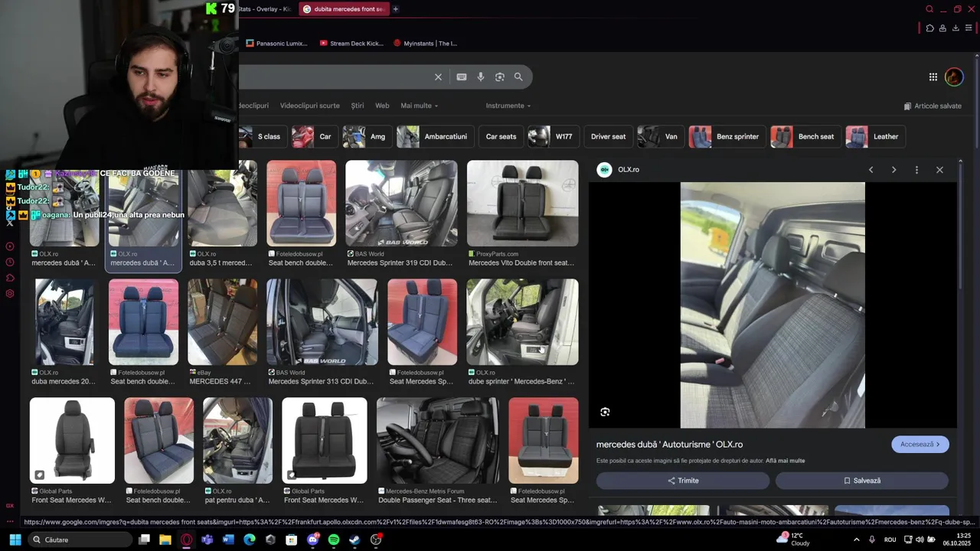Switch to the Știri search tab
980x551 pixels.
[x=358, y=106]
